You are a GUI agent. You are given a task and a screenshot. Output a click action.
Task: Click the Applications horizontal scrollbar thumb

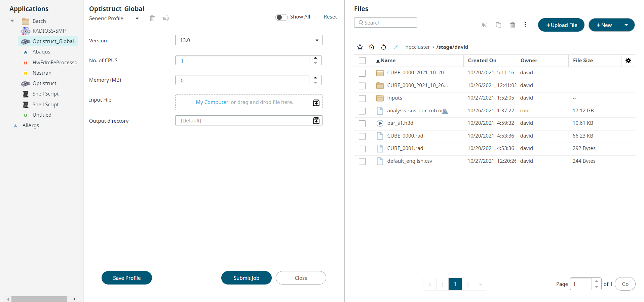click(39, 299)
